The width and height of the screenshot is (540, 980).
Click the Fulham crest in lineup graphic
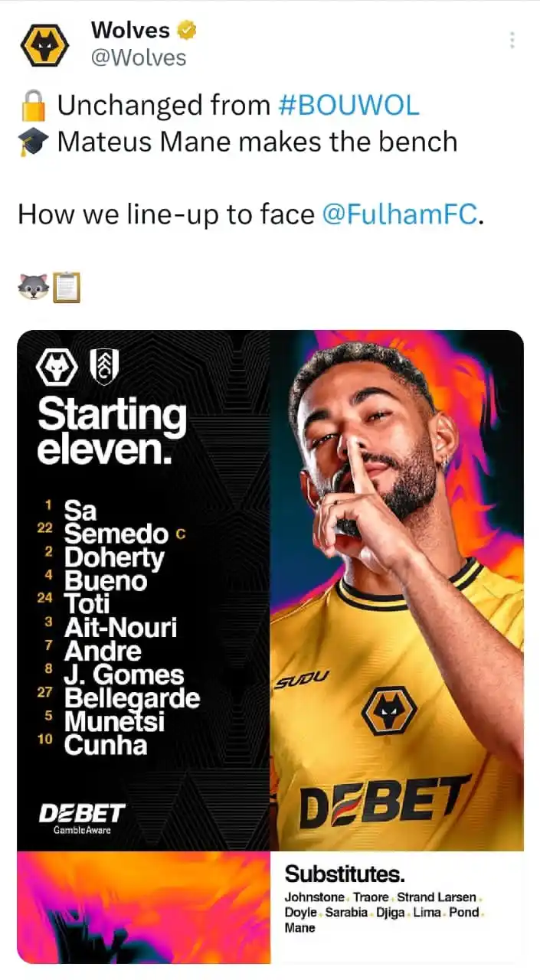point(103,367)
